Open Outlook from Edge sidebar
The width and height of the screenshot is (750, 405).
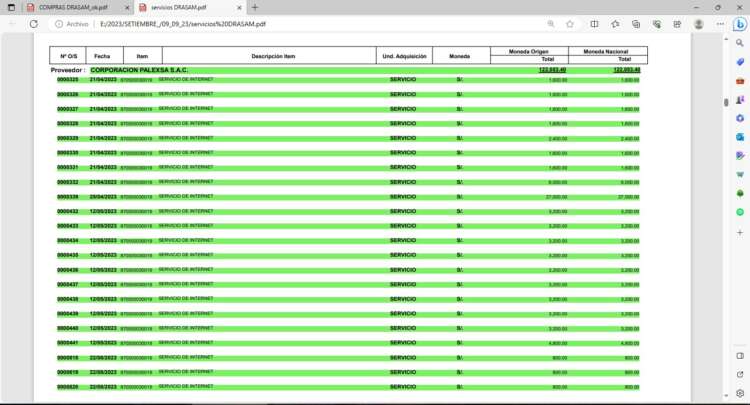tap(740, 137)
